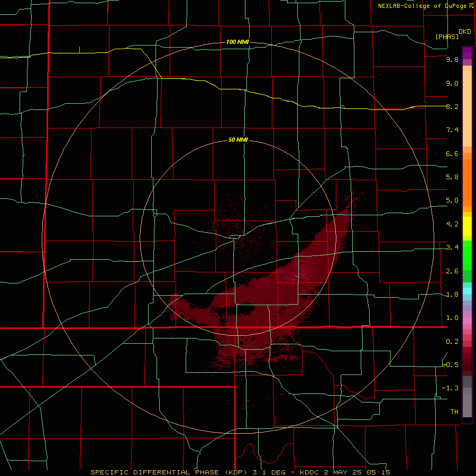This screenshot has height=476, width=476.
Task: Click the 8.2 scale value
Action: pyautogui.click(x=452, y=106)
